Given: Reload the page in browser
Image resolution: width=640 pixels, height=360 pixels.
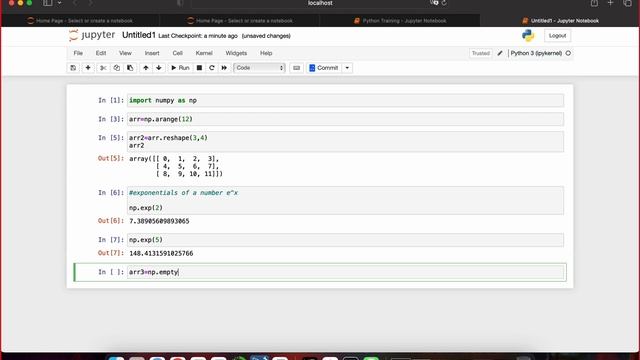Looking at the screenshot, I should click(444, 3).
